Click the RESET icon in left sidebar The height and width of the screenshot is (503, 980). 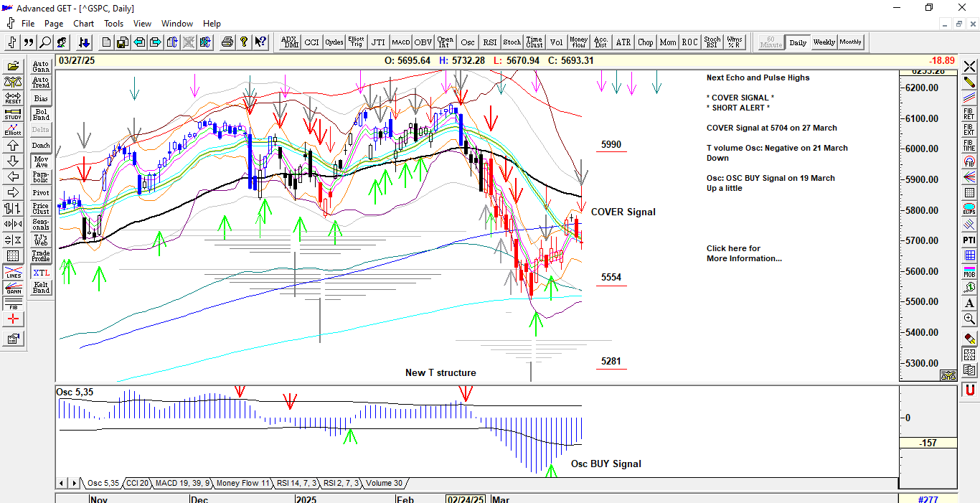coord(13,98)
